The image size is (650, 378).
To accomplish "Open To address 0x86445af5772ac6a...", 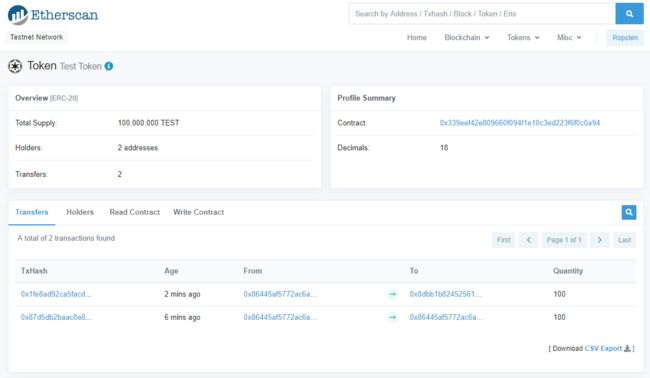I will pyautogui.click(x=446, y=317).
